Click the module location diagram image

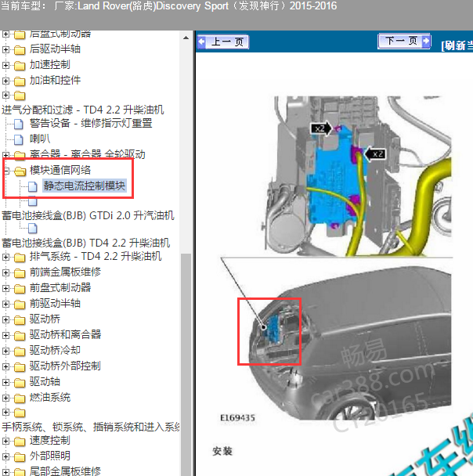(357, 176)
